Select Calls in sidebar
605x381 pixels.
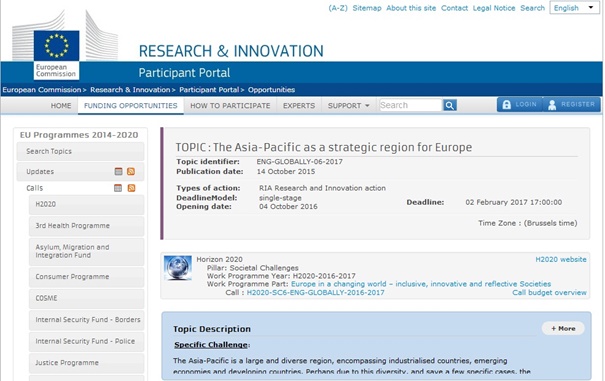pyautogui.click(x=34, y=188)
